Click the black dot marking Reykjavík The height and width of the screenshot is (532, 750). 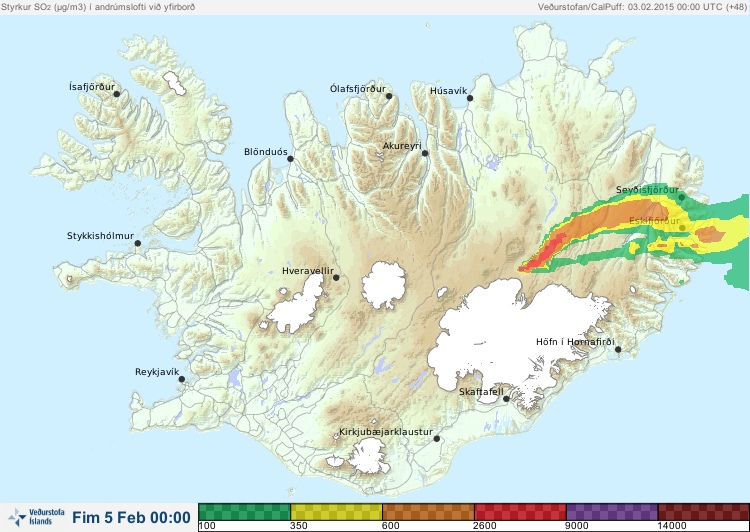pyautogui.click(x=182, y=379)
